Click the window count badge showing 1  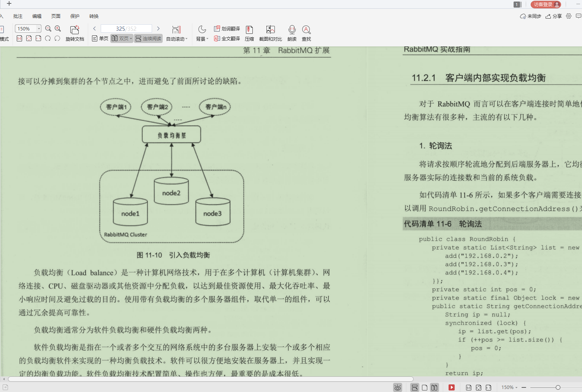[x=517, y=5]
